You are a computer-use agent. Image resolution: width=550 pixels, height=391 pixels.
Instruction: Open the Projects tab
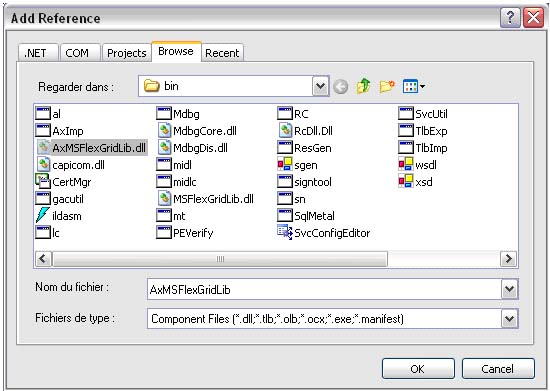pyautogui.click(x=127, y=53)
